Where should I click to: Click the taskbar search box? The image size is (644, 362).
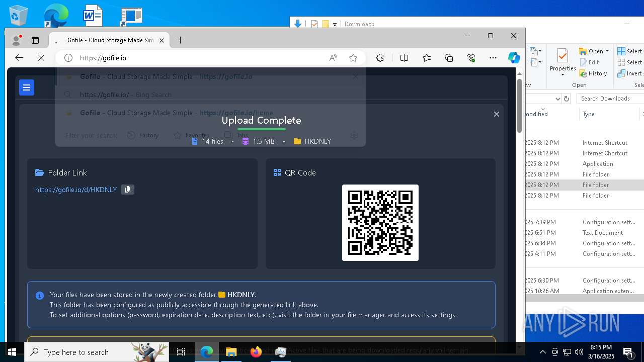click(x=97, y=352)
